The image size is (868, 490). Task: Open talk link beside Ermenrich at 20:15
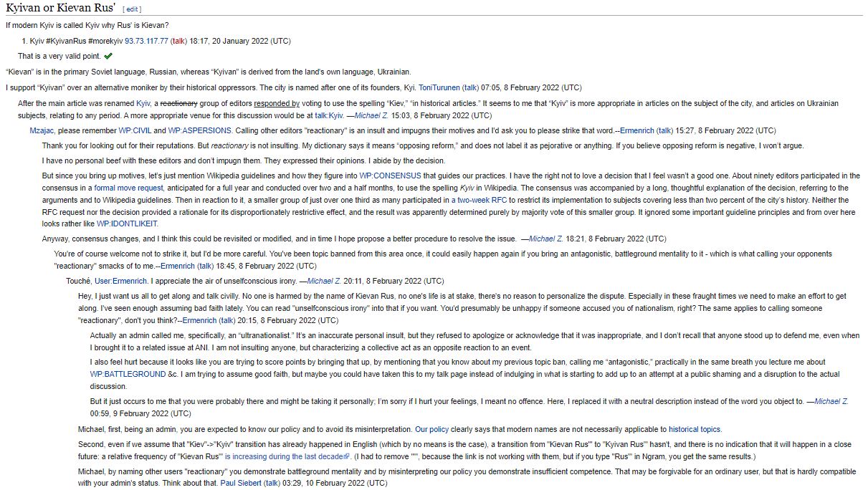[228, 320]
